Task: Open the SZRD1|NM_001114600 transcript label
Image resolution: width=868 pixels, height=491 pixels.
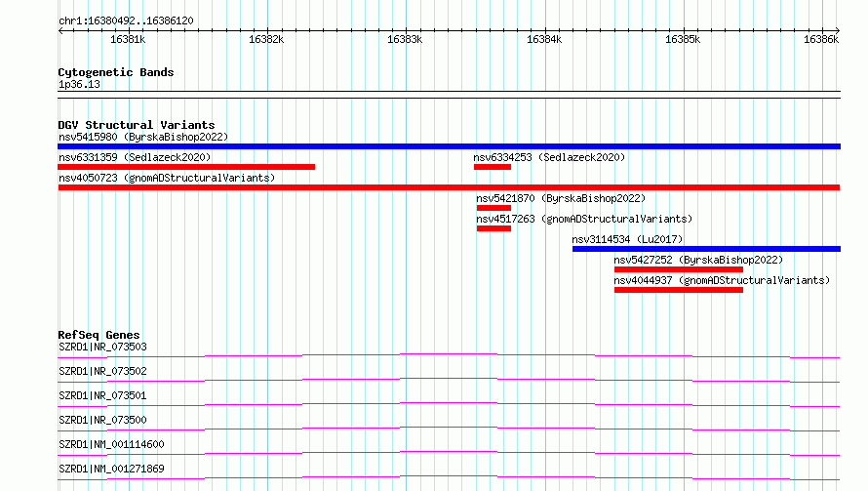Action: 111,444
